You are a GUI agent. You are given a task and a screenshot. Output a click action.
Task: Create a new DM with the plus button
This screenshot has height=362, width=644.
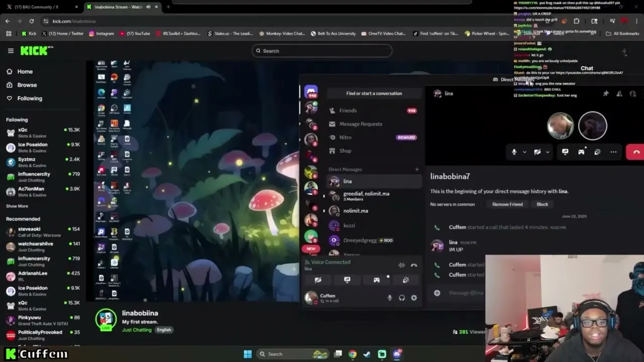[x=417, y=169]
